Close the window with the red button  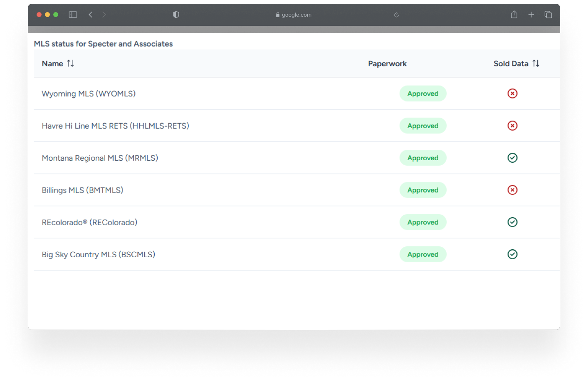point(39,15)
